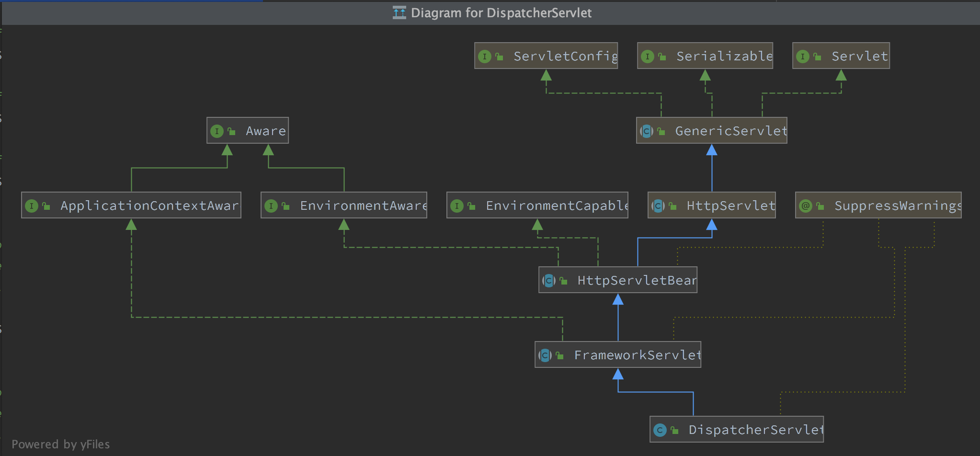Select the GenericServlet label text
980x456 pixels.
coord(731,131)
